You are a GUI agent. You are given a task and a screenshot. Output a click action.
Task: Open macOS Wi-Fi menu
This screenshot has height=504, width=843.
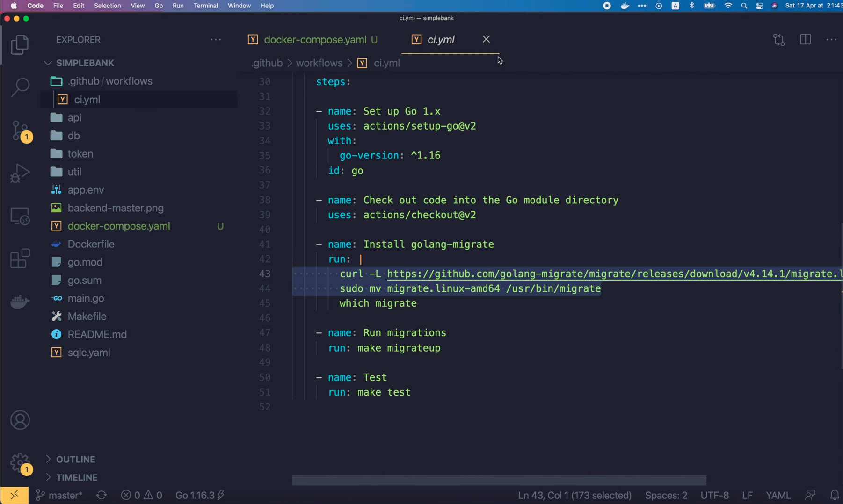coord(728,6)
